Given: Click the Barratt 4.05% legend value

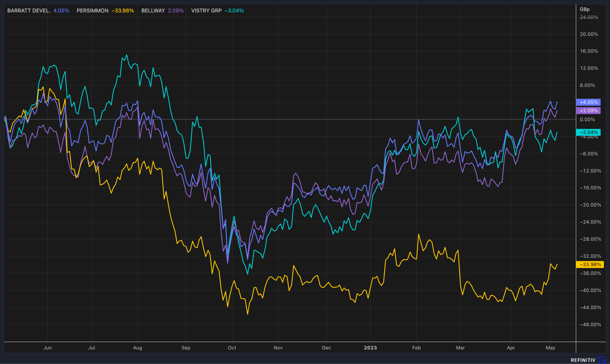Looking at the screenshot, I should pyautogui.click(x=61, y=11).
